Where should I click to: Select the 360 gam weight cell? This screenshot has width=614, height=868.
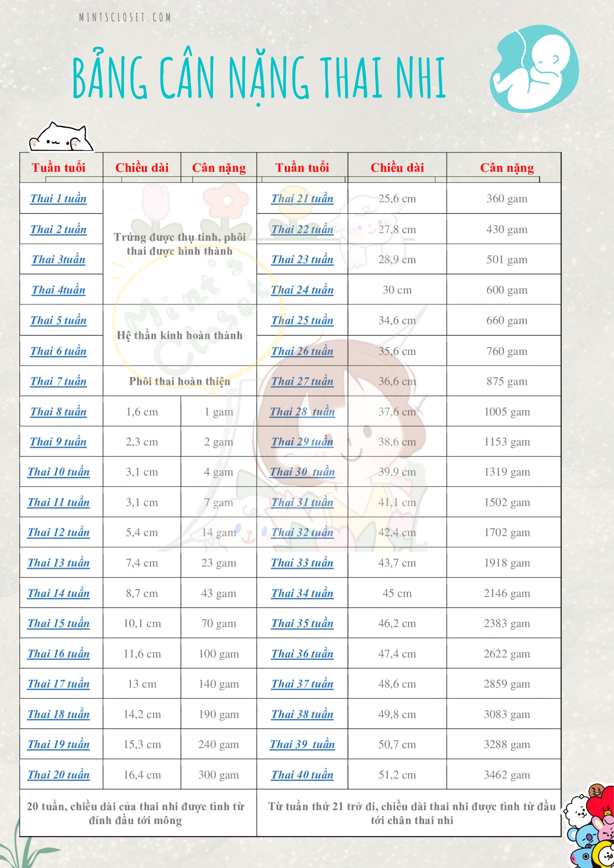click(504, 198)
